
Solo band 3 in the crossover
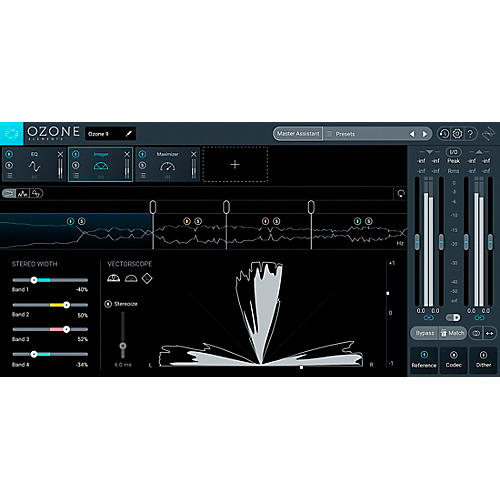coord(277,221)
